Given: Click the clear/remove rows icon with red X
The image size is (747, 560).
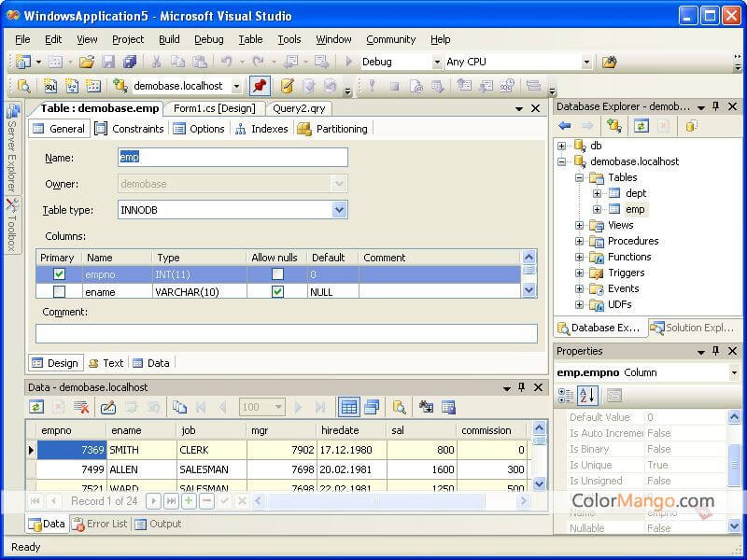Looking at the screenshot, I should coord(81,407).
